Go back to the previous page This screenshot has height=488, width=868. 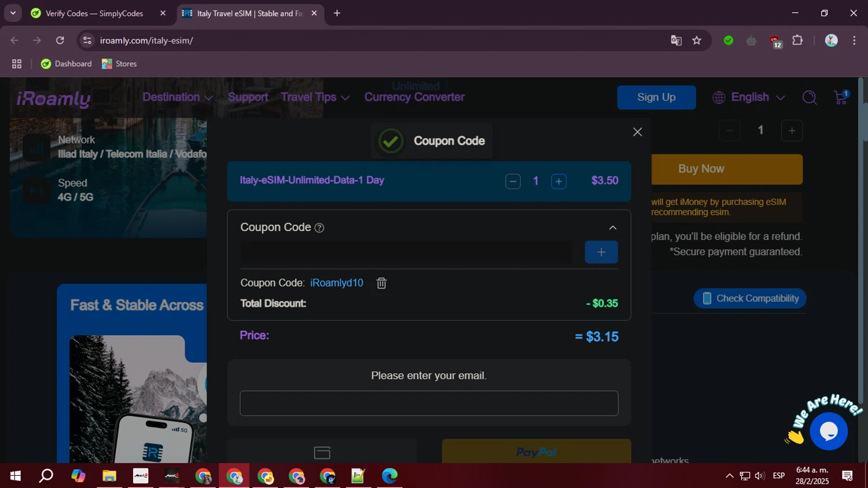pyautogui.click(x=14, y=41)
